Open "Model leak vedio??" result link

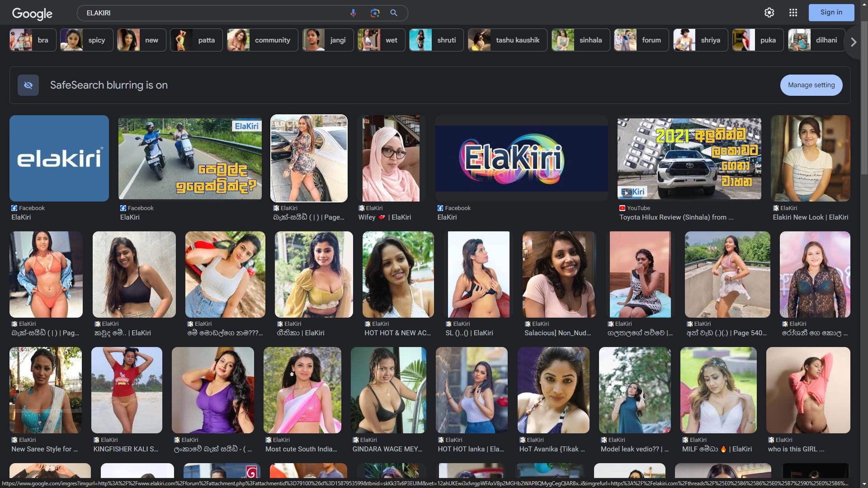tap(635, 449)
